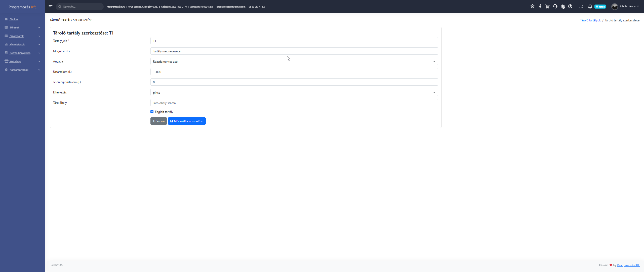Click the headset support icon

pos(555,7)
